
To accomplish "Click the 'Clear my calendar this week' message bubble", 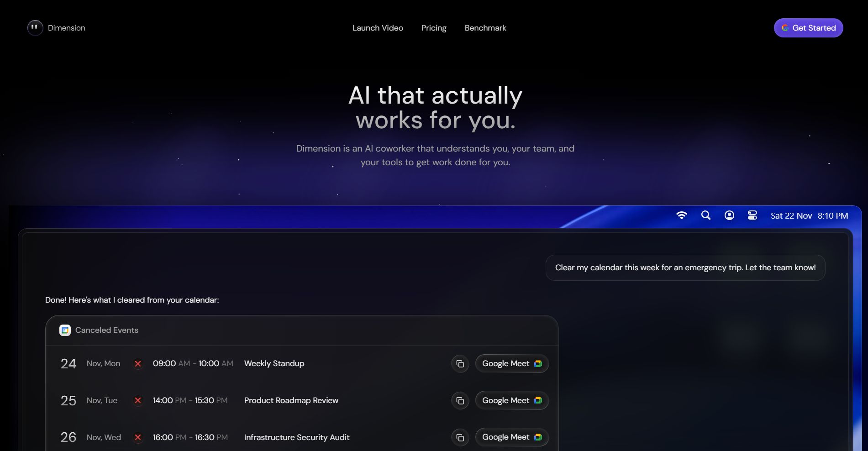I will [685, 267].
